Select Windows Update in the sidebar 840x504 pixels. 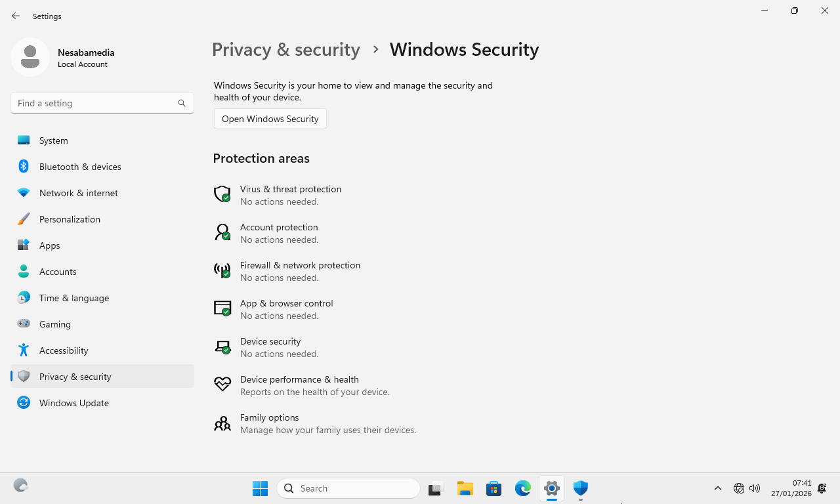(74, 403)
